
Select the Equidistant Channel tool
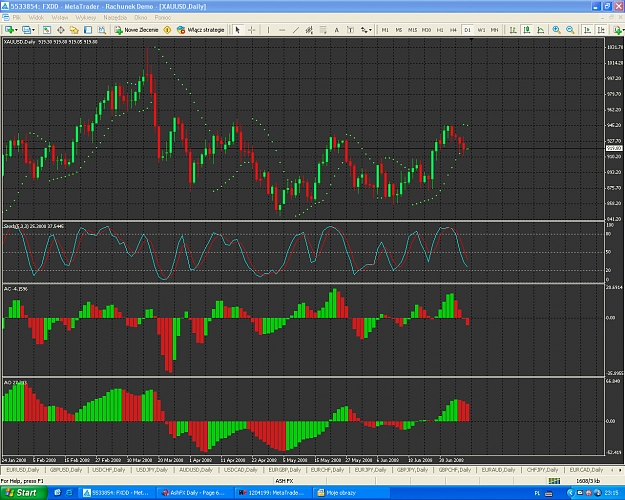(x=309, y=30)
